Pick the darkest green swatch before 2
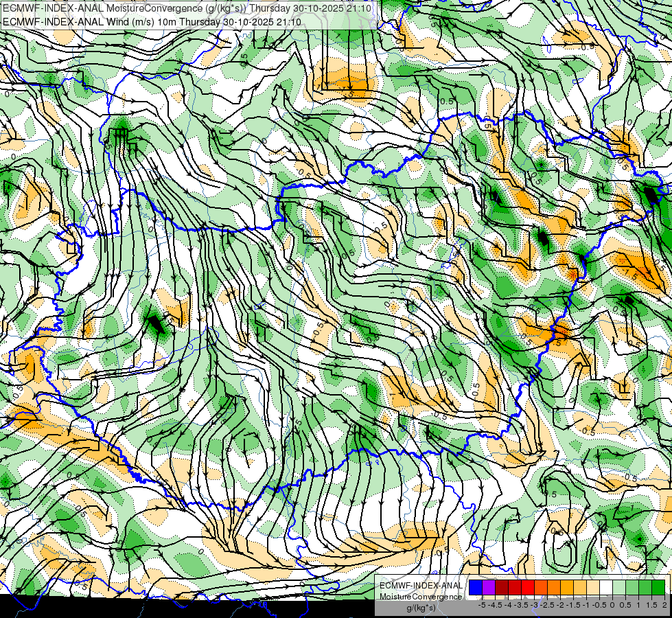The image size is (672, 618). coord(658,588)
